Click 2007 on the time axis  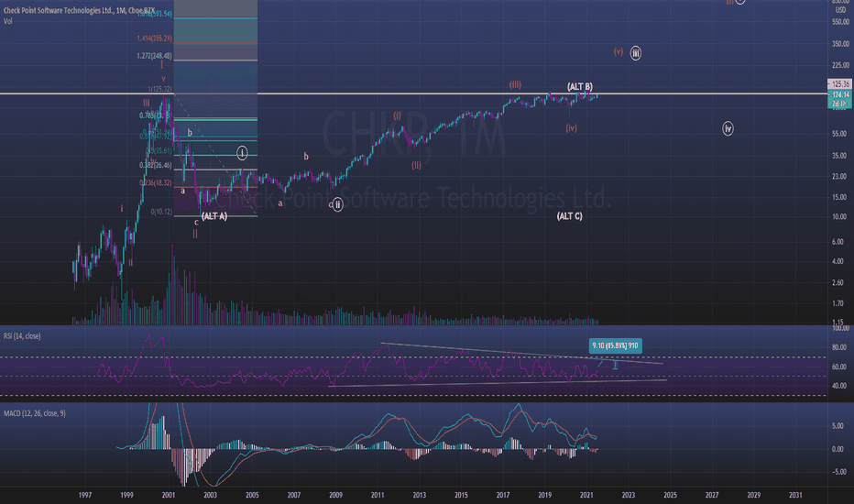pos(294,495)
